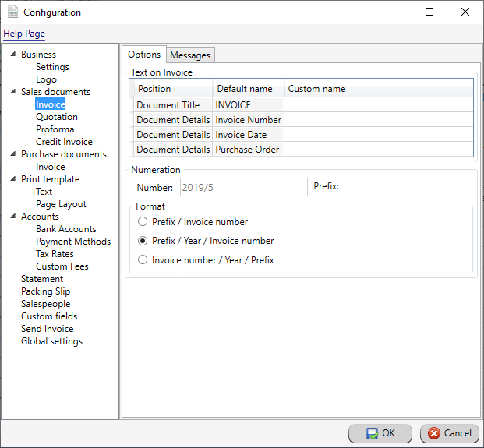Click the Cancel button
The image size is (484, 448).
click(450, 433)
